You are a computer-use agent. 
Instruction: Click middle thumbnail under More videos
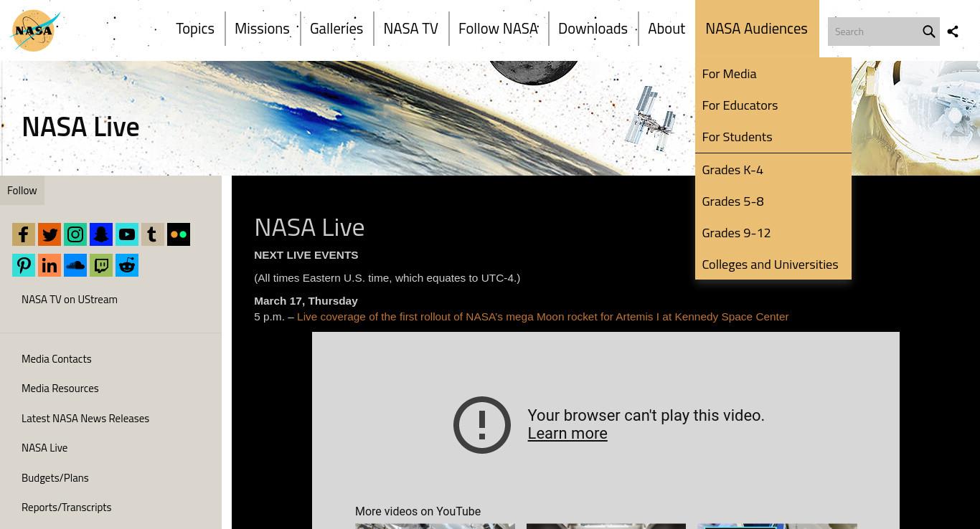click(x=606, y=526)
